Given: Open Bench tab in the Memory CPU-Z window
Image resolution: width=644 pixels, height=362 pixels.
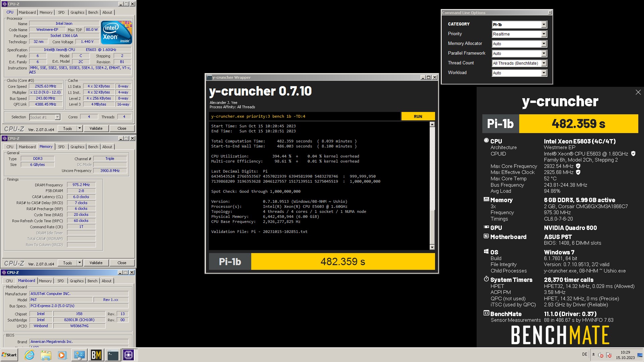Looking at the screenshot, I should pyautogui.click(x=93, y=147).
